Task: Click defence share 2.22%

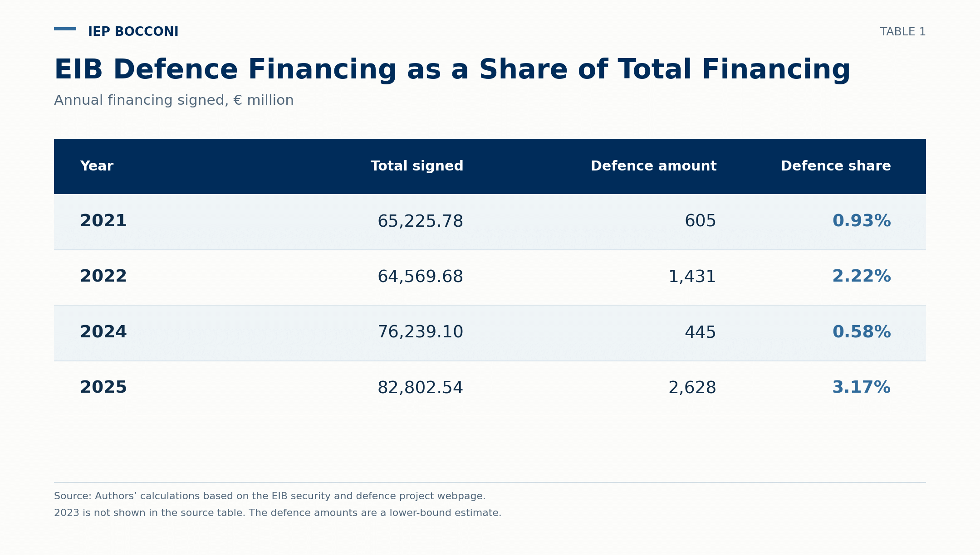Action: (862, 277)
